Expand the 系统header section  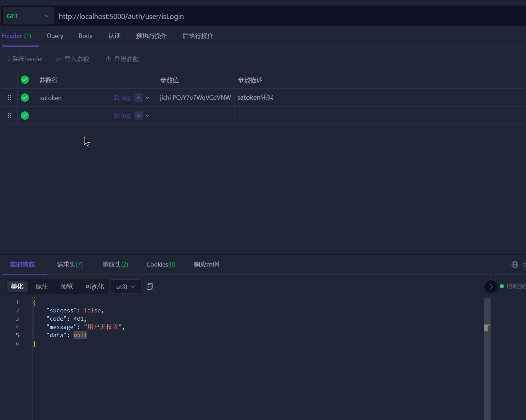tap(26, 59)
